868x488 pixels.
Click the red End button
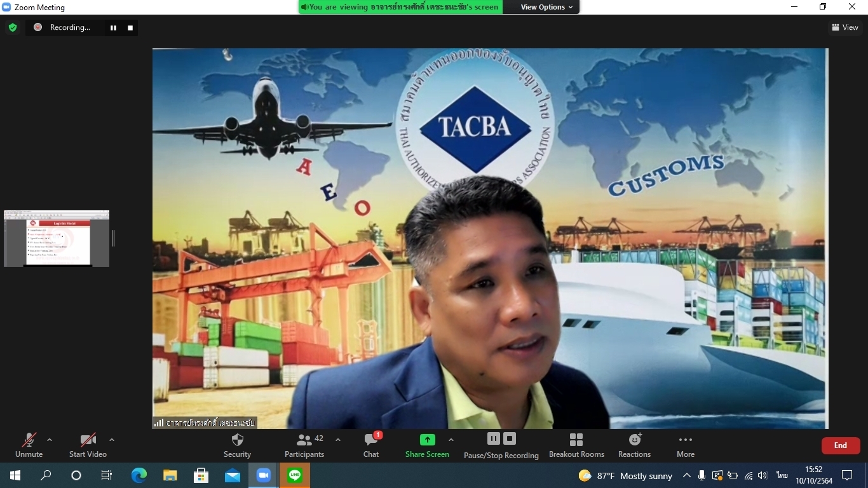[x=841, y=445]
